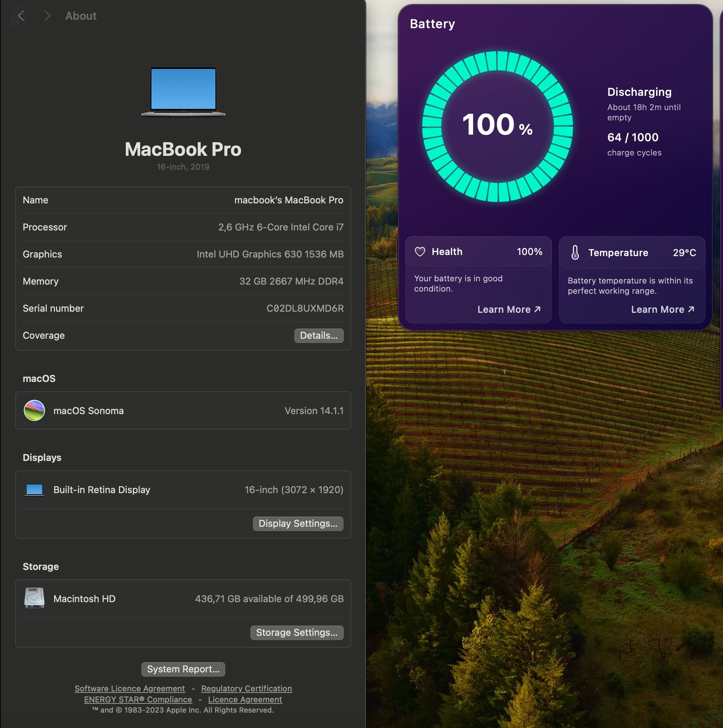Go back with the left chevron

click(x=21, y=16)
